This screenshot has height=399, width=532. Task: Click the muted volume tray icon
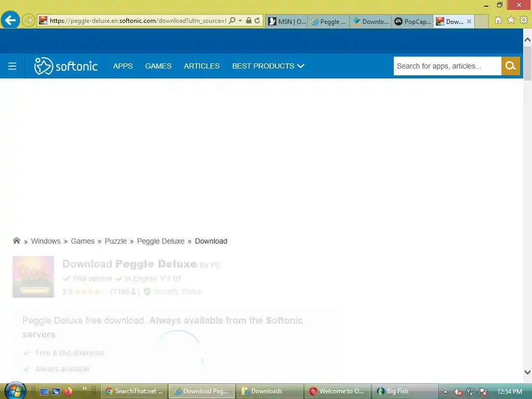[458, 392]
